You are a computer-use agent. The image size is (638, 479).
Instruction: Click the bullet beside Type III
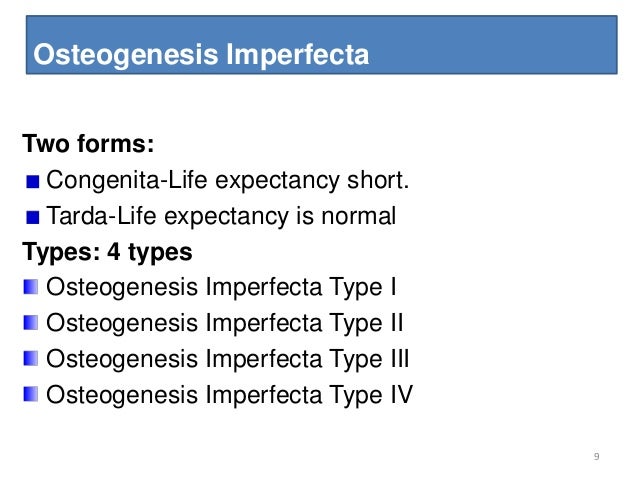31,359
